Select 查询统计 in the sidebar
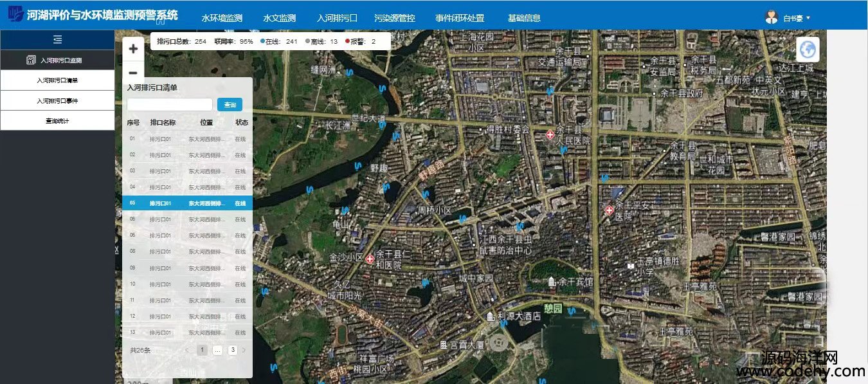Viewport: 868px width, 384px height. click(57, 120)
